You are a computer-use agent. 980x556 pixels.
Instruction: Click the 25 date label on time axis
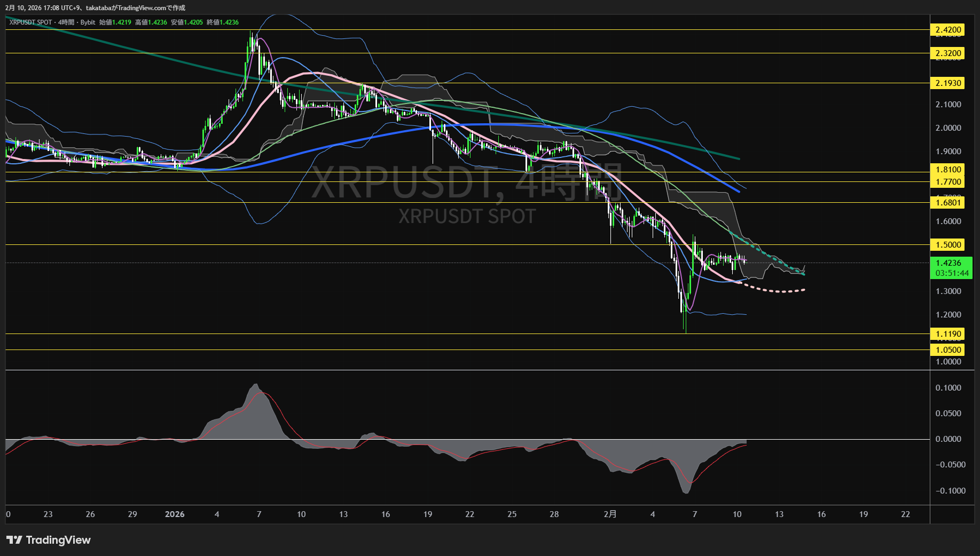(512, 514)
